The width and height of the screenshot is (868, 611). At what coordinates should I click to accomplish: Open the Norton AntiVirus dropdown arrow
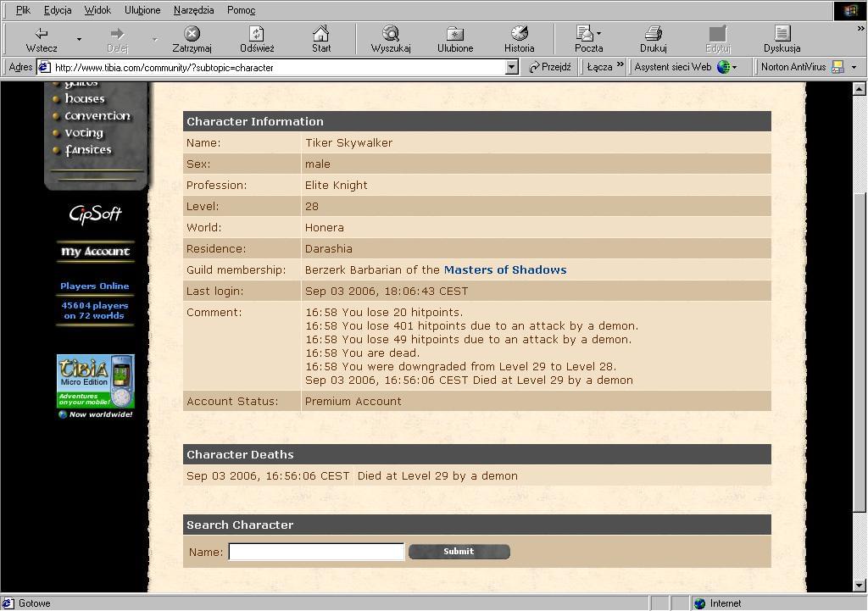pyautogui.click(x=854, y=68)
